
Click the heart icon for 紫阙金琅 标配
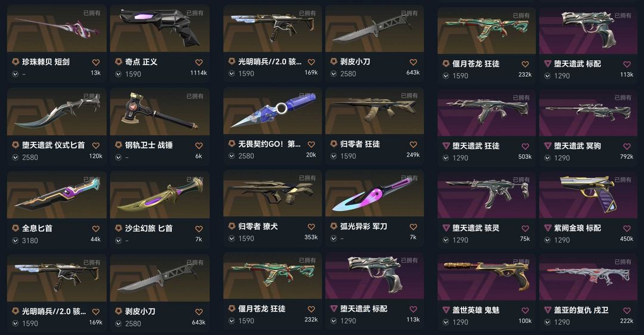click(627, 228)
